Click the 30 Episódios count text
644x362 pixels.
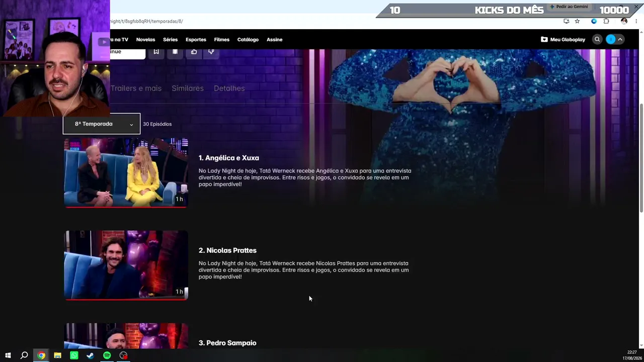point(157,124)
